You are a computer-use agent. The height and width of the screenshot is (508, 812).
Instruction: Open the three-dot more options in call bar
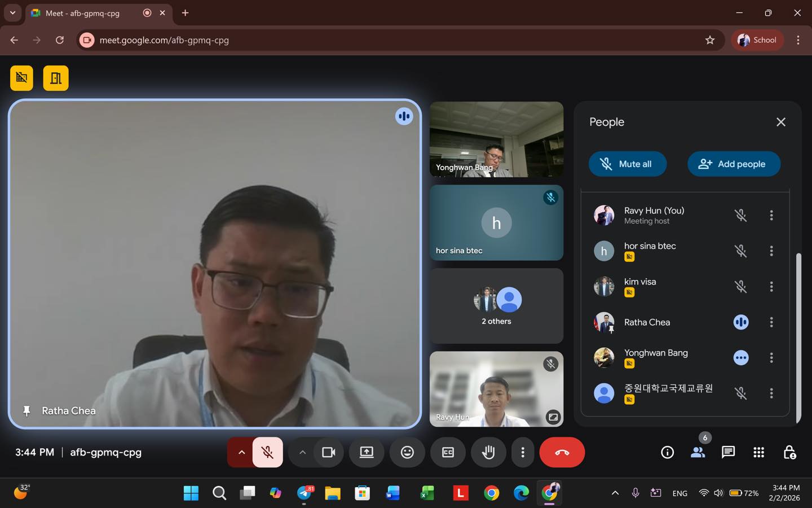tap(523, 452)
